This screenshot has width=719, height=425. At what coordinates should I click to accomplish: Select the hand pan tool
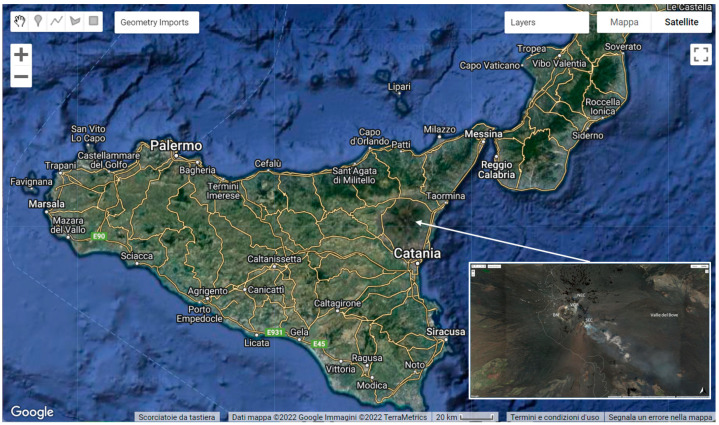click(x=20, y=21)
